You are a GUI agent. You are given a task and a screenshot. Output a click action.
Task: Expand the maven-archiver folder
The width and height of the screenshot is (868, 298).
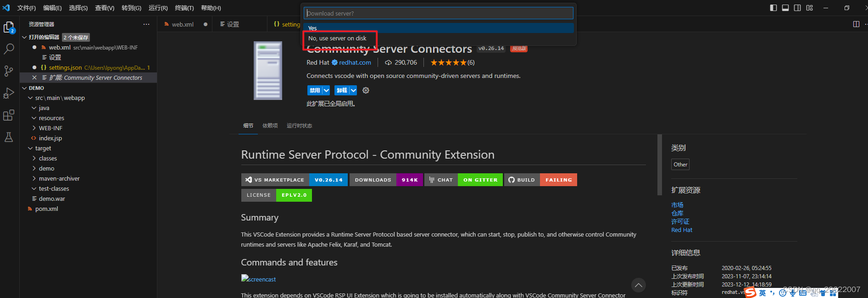coord(34,178)
